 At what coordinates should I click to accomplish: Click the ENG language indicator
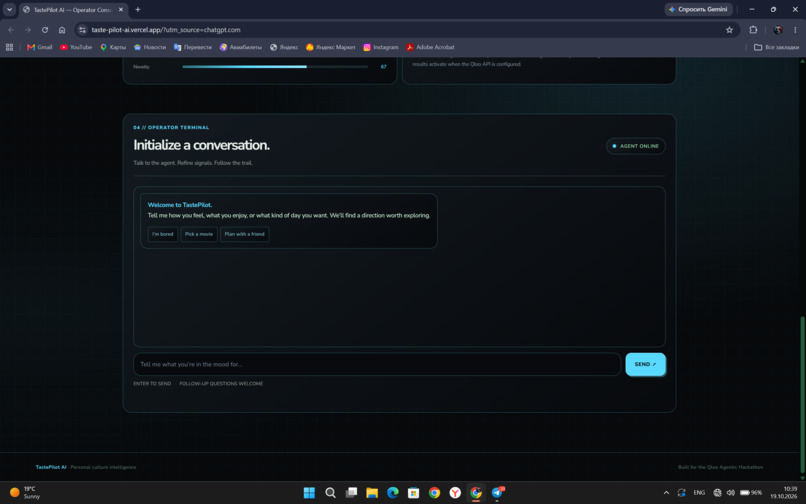(x=699, y=493)
